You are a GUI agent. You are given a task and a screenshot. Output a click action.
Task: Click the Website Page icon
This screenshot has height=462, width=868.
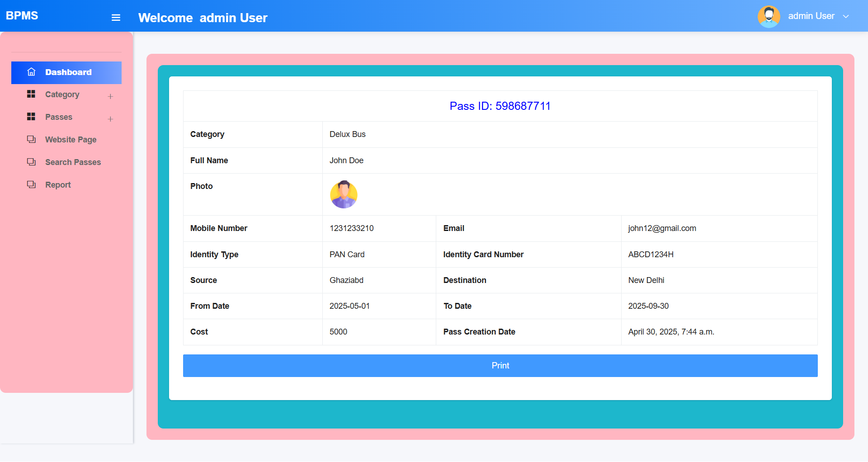tap(31, 139)
